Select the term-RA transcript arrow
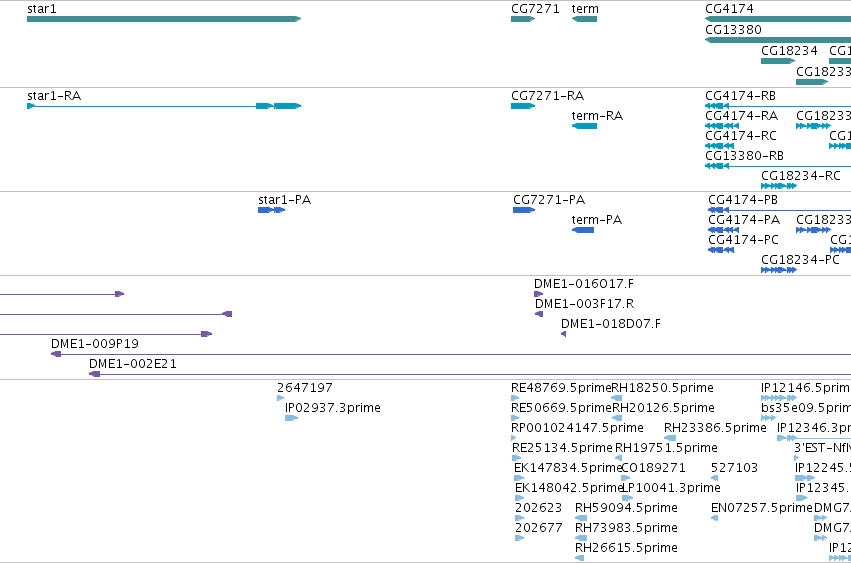Viewport: 851px width, 563px height. [x=585, y=126]
